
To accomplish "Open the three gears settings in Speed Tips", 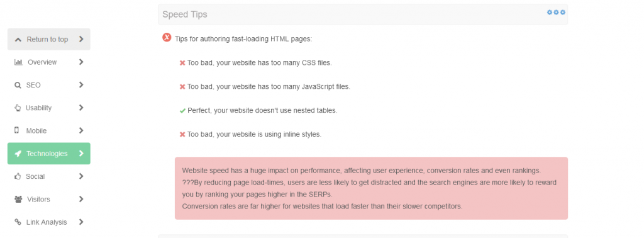I will [x=556, y=13].
